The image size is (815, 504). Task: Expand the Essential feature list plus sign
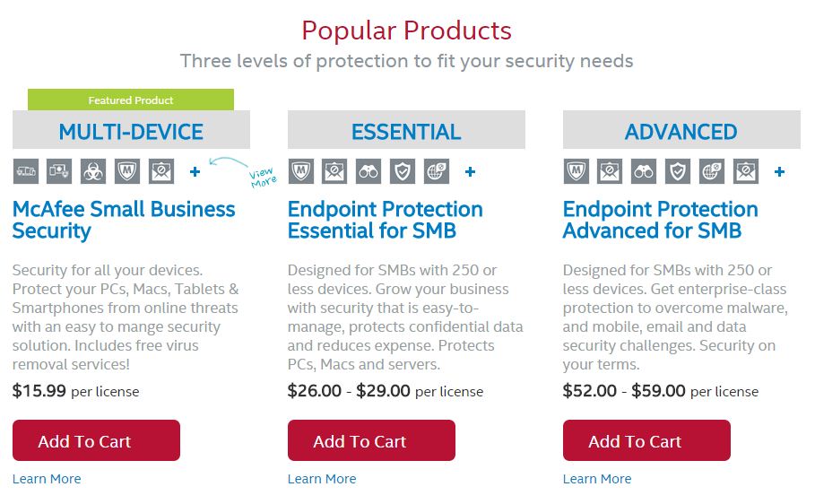pyautogui.click(x=470, y=171)
